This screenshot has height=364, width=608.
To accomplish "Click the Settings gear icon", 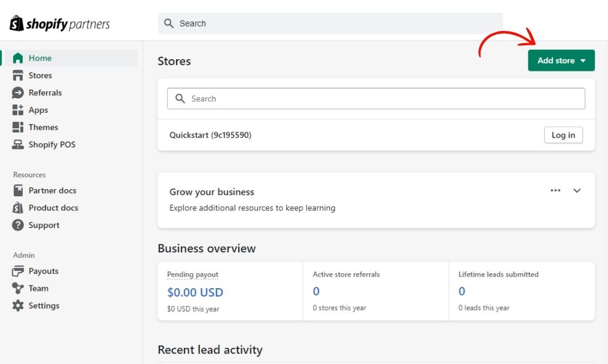I will [x=18, y=305].
